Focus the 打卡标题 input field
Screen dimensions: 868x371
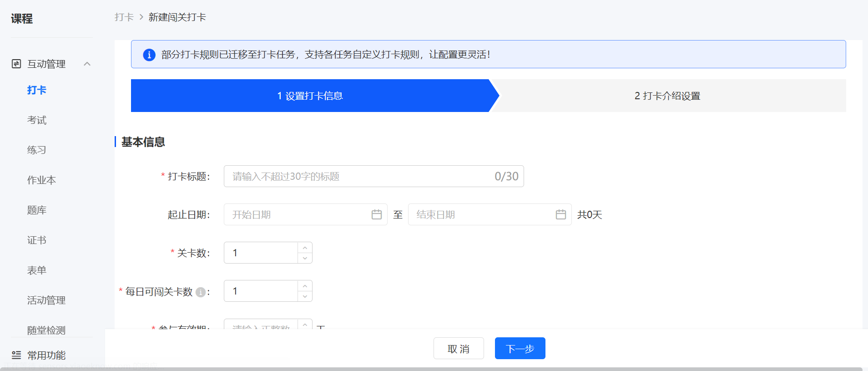pos(374,176)
